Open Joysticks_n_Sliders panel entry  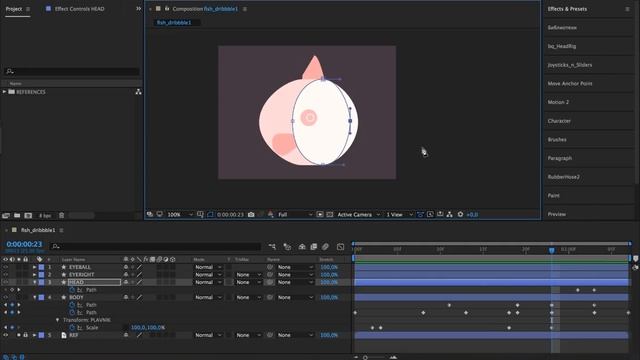[x=569, y=65]
